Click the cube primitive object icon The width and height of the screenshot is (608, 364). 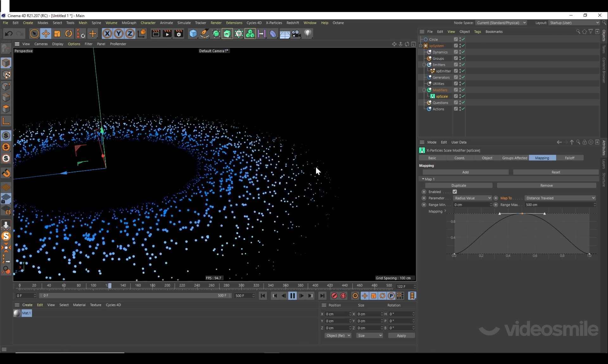tap(193, 34)
